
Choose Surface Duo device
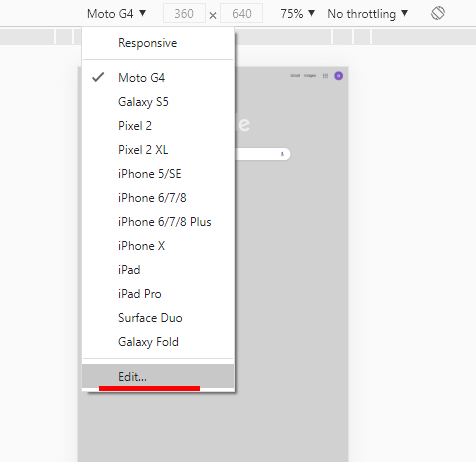pos(158,318)
